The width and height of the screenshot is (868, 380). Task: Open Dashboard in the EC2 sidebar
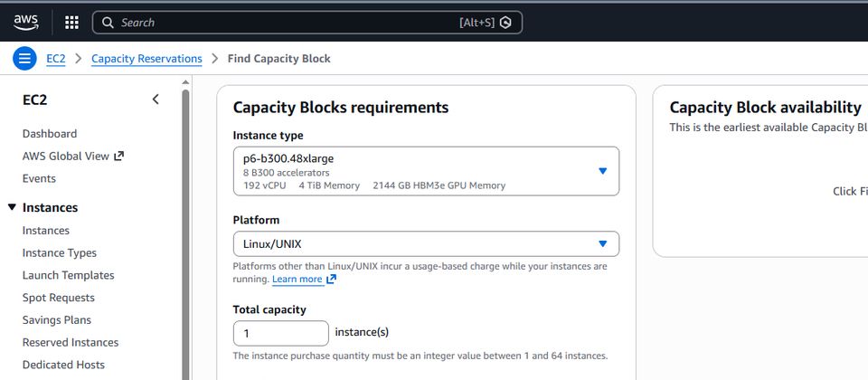point(50,134)
